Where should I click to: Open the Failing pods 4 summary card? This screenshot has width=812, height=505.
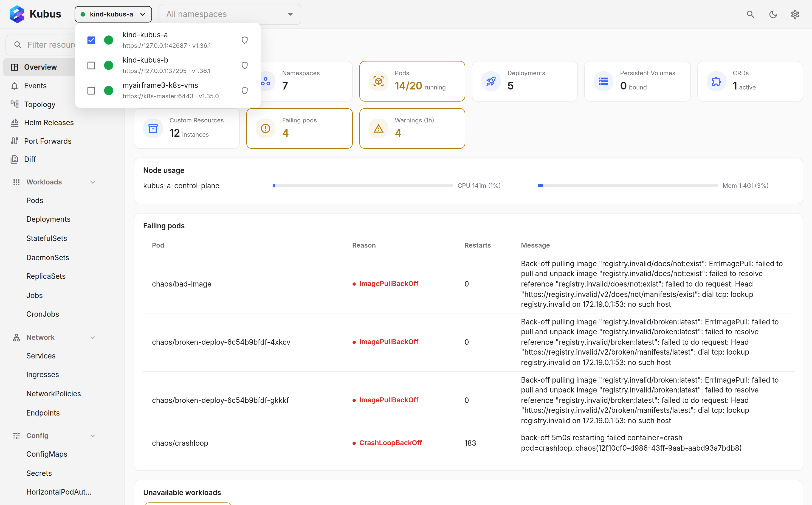(299, 128)
